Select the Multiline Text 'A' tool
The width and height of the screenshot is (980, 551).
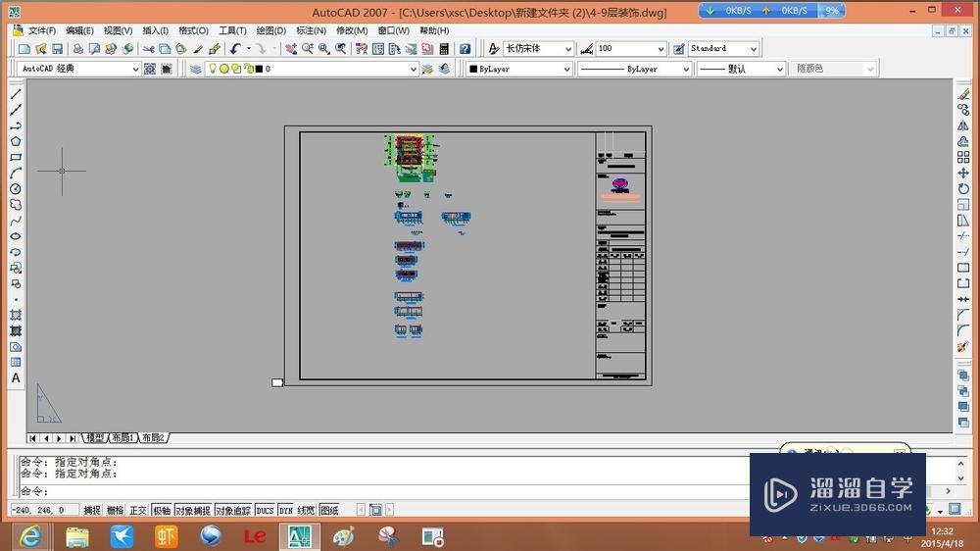16,377
